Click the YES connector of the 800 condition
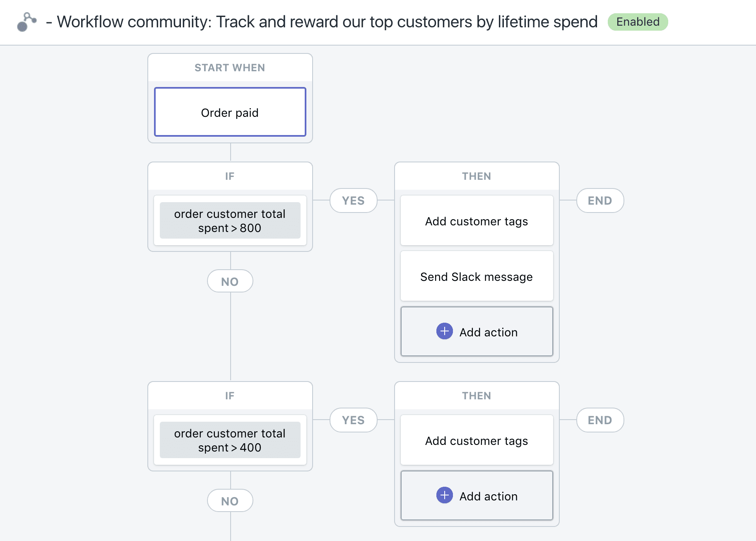Viewport: 756px width, 541px height. pos(354,200)
